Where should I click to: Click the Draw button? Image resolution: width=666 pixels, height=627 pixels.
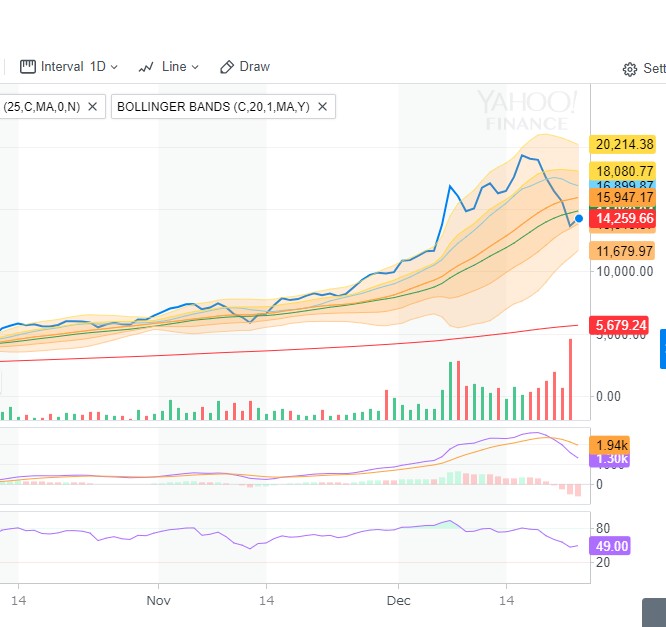(245, 67)
